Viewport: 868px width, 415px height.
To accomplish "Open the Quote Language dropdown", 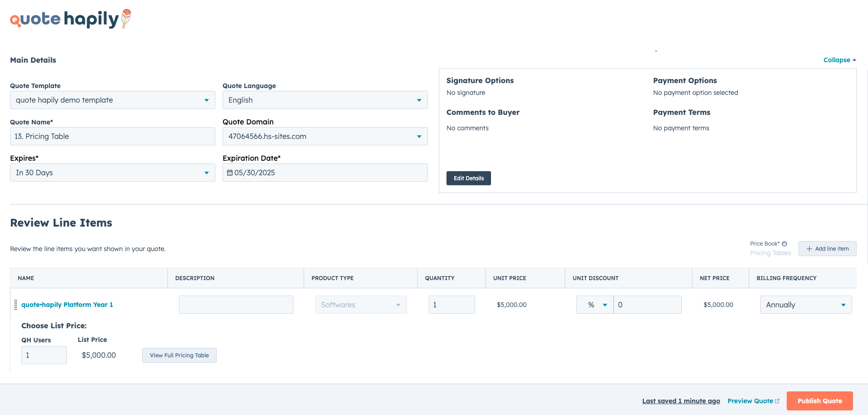I will tap(325, 100).
